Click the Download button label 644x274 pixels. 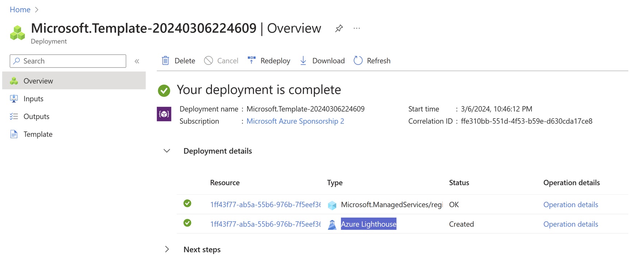coord(328,61)
